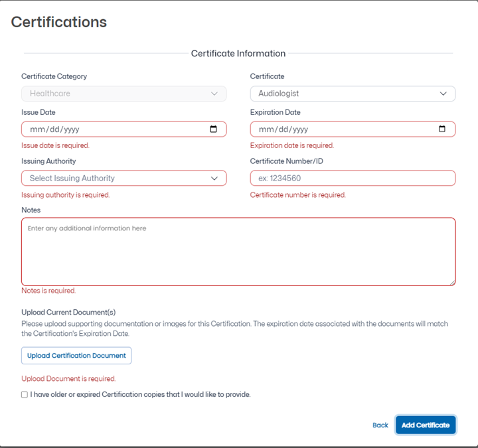Click the chevron in Select Issuing Authority
478x448 pixels.
pyautogui.click(x=214, y=179)
